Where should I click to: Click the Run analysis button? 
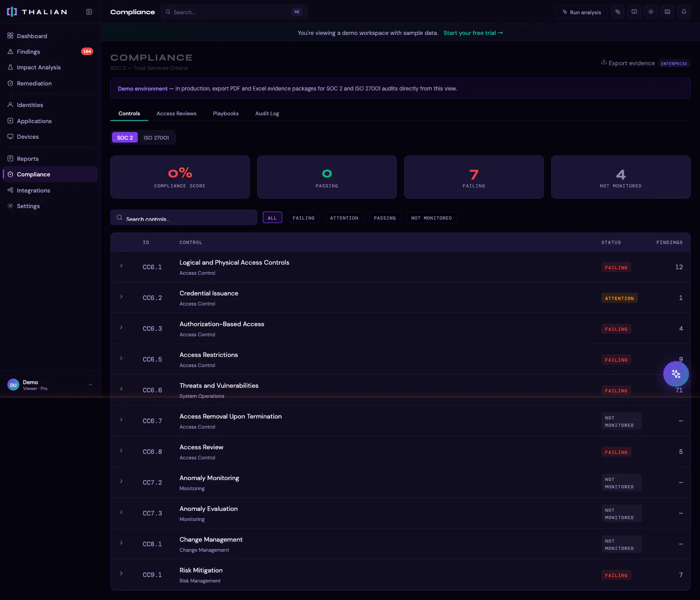coord(581,12)
